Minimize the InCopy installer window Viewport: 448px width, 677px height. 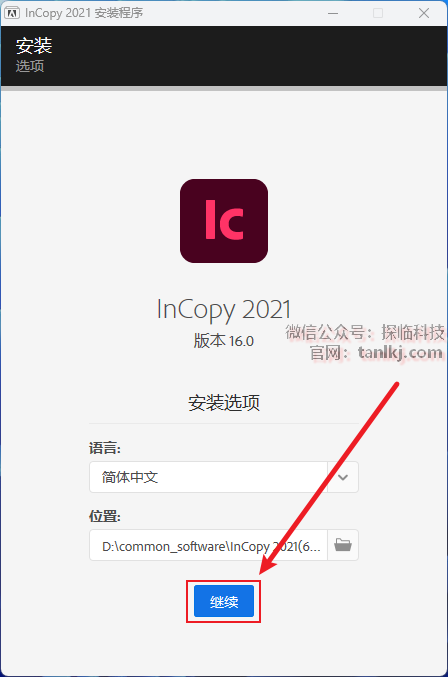tap(333, 13)
